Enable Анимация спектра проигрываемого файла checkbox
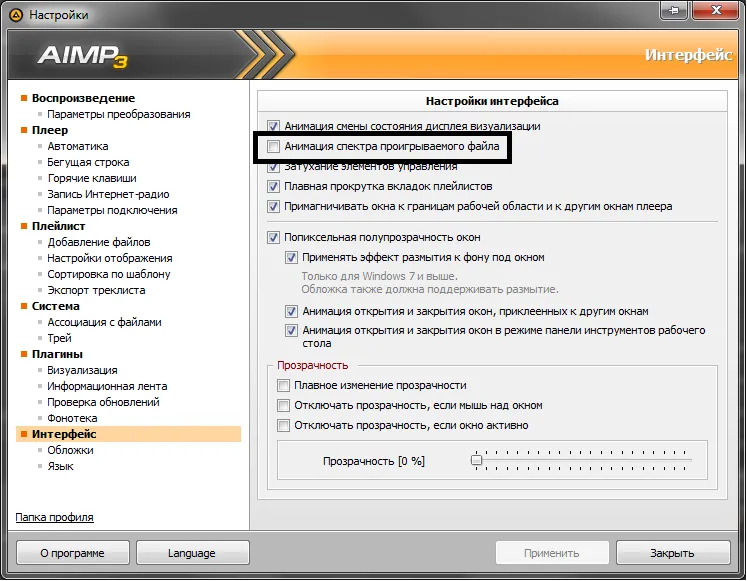 coord(273,146)
